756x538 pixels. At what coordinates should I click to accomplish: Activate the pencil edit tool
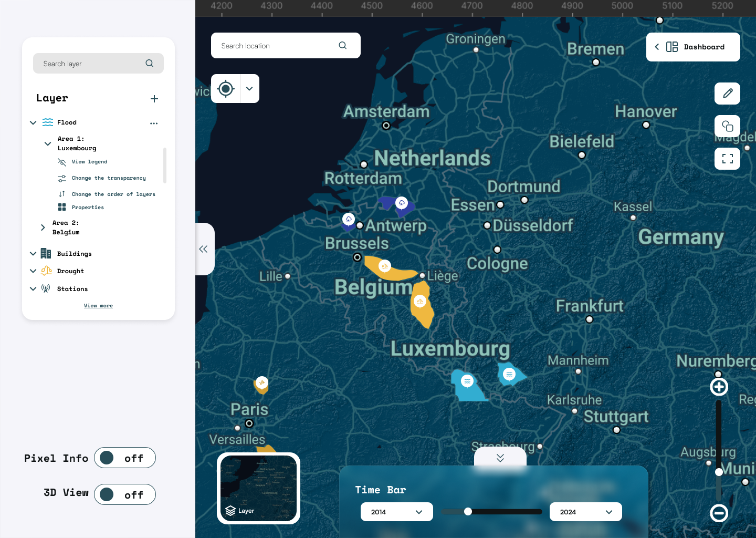point(728,94)
